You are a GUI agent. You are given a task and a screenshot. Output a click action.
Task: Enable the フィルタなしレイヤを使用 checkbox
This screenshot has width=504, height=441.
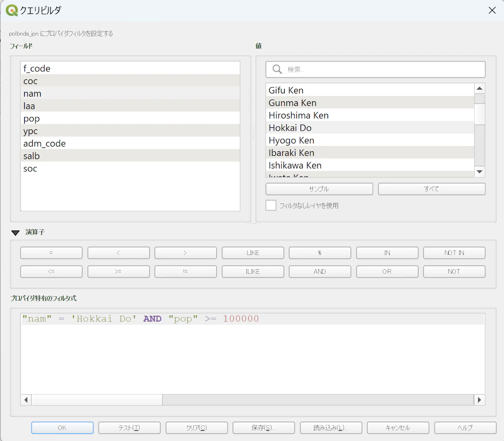point(271,205)
